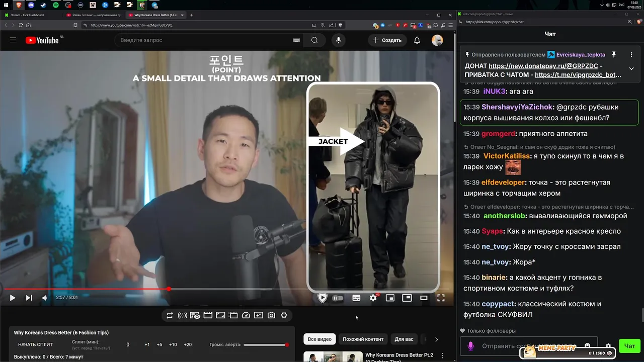The image size is (644, 362).
Task: Expand more chips with right chevron
Action: point(436,339)
